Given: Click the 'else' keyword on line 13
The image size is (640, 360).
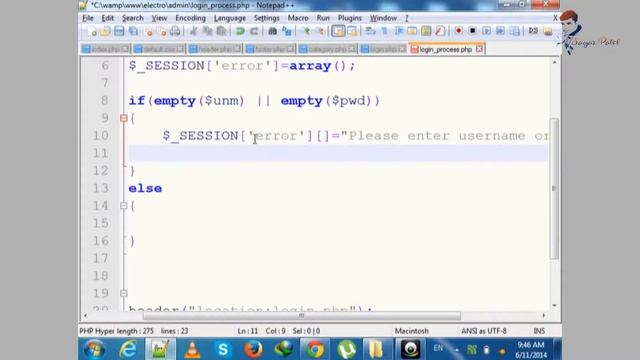Looking at the screenshot, I should pyautogui.click(x=145, y=189).
